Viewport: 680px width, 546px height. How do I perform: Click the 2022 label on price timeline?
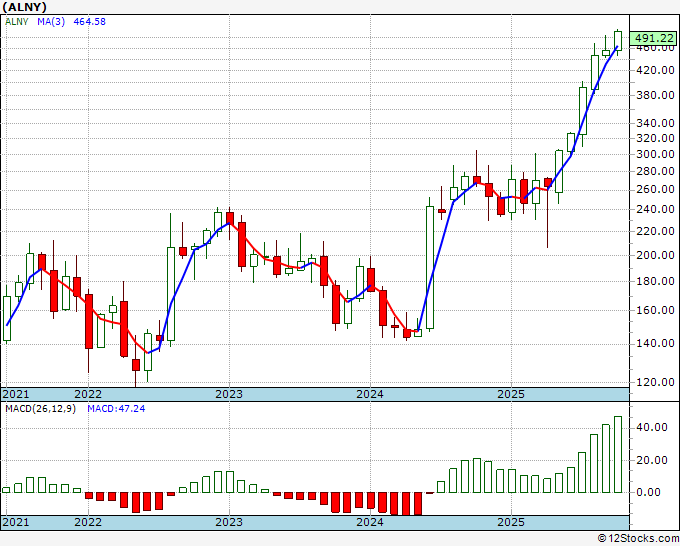(88, 394)
